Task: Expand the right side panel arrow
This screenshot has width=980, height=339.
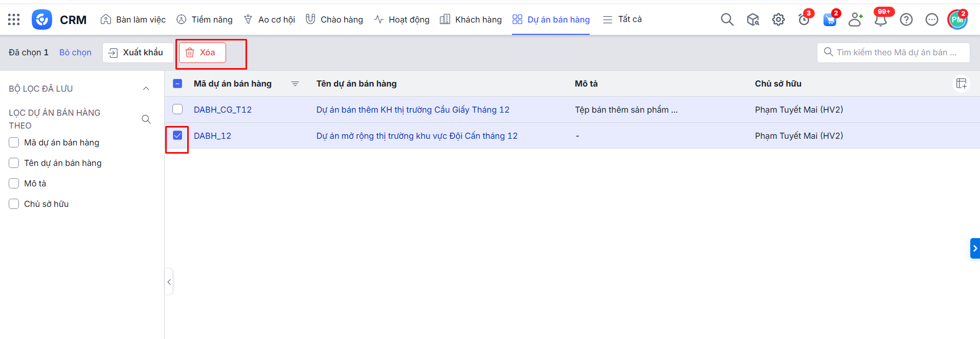Action: [x=974, y=248]
